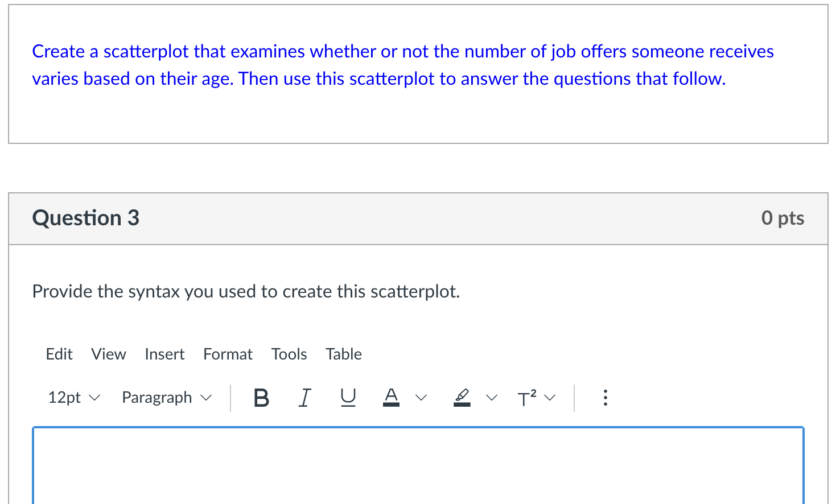The width and height of the screenshot is (840, 504).
Task: Toggle underline formatting
Action: [347, 398]
